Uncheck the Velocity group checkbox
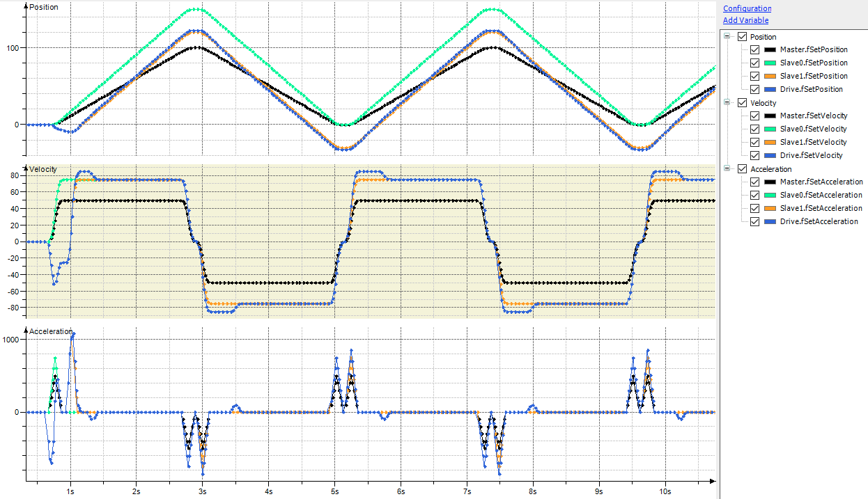 tap(742, 103)
